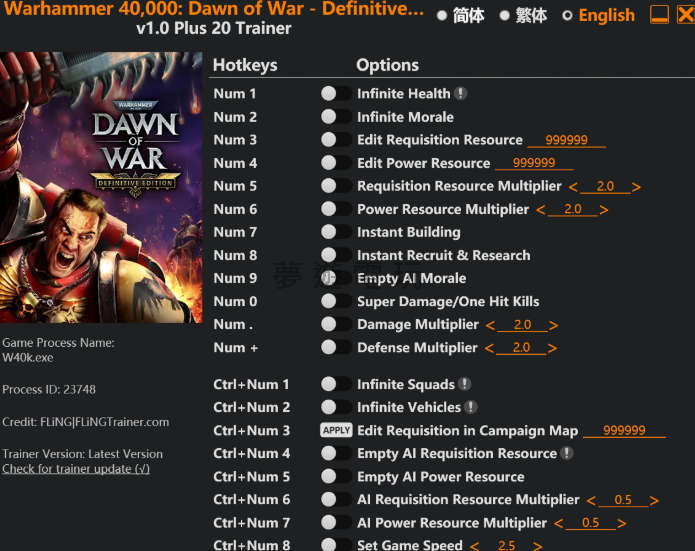Click the Num 0 hotkey label
Screen dimensions: 695x551
pos(235,301)
